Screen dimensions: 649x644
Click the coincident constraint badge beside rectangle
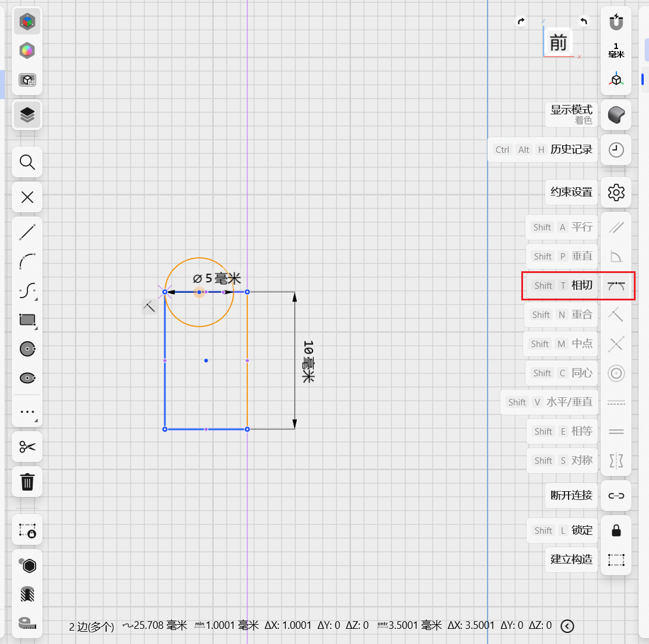coord(149,307)
